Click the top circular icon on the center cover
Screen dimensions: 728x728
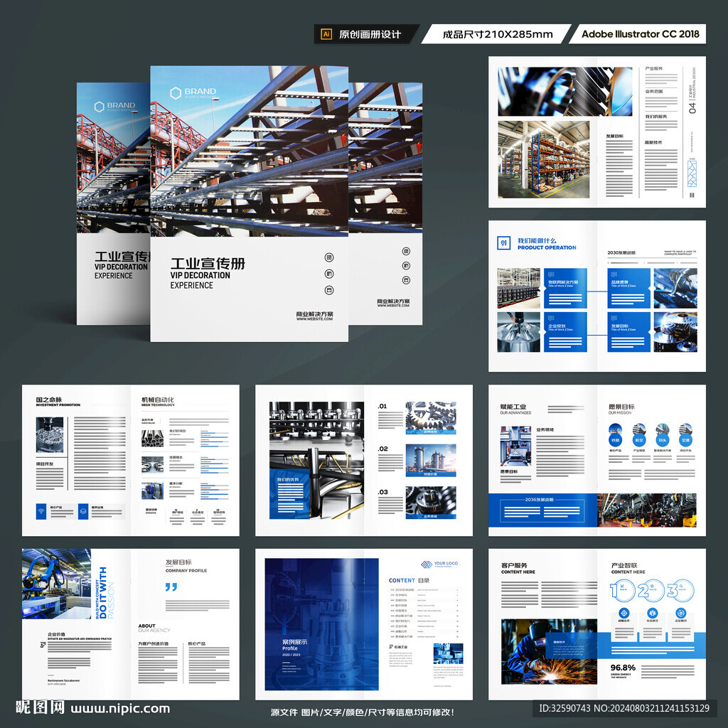(329, 257)
